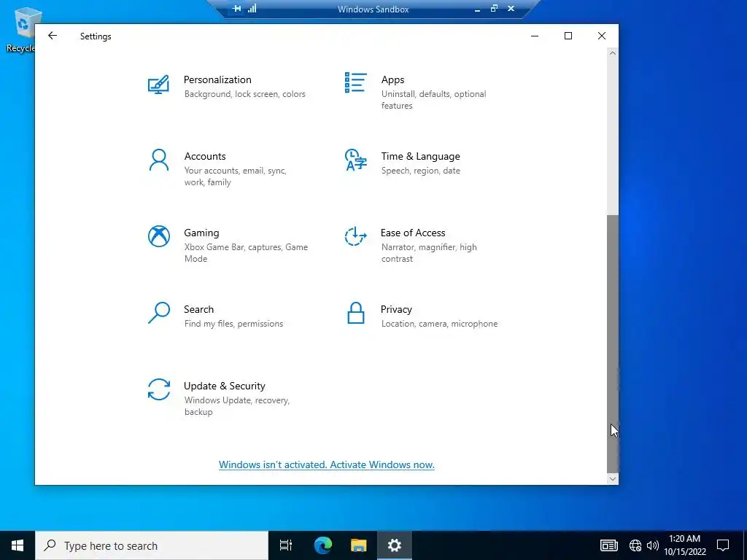
Task: Launch Microsoft Edge from the taskbar
Action: (x=322, y=545)
